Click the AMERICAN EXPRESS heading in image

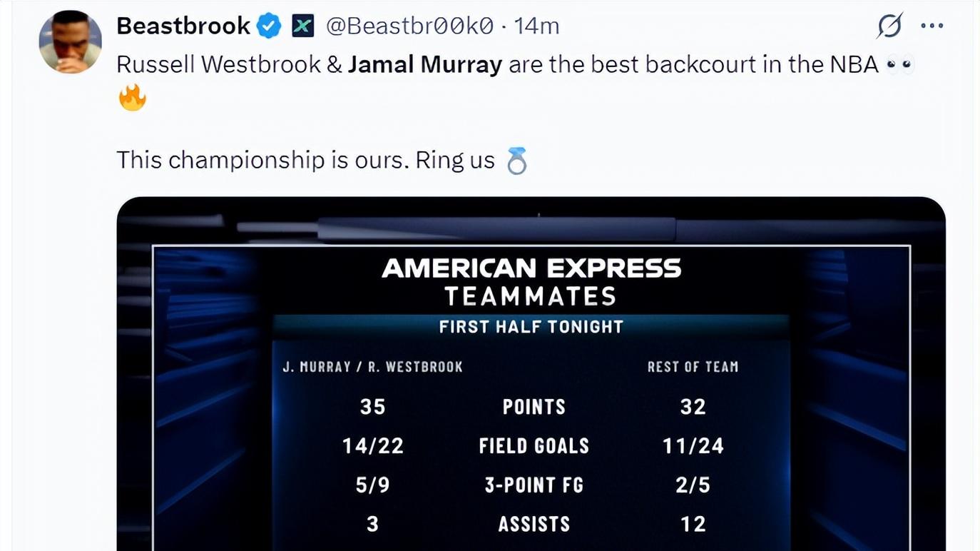(531, 268)
